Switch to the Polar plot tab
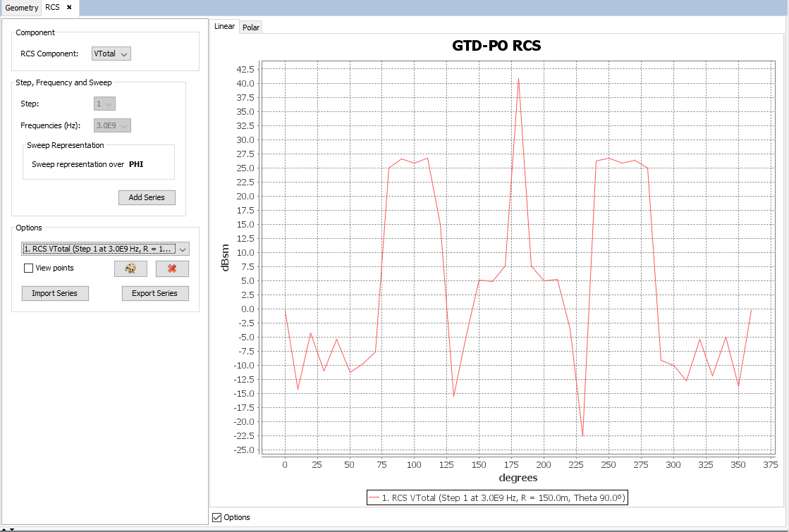Image resolution: width=789 pixels, height=532 pixels. coord(251,27)
